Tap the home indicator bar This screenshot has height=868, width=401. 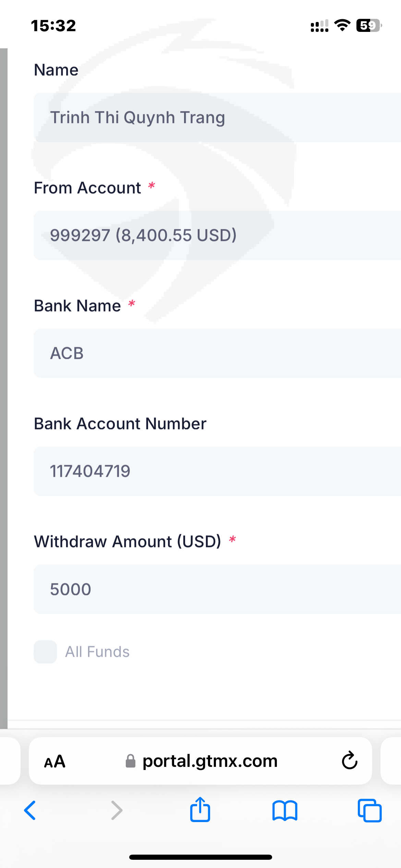200,857
